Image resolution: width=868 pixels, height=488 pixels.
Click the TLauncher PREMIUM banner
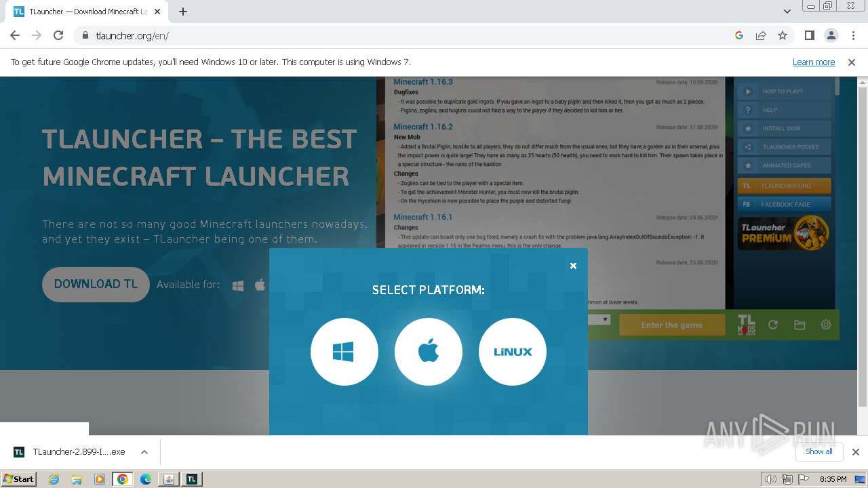784,233
